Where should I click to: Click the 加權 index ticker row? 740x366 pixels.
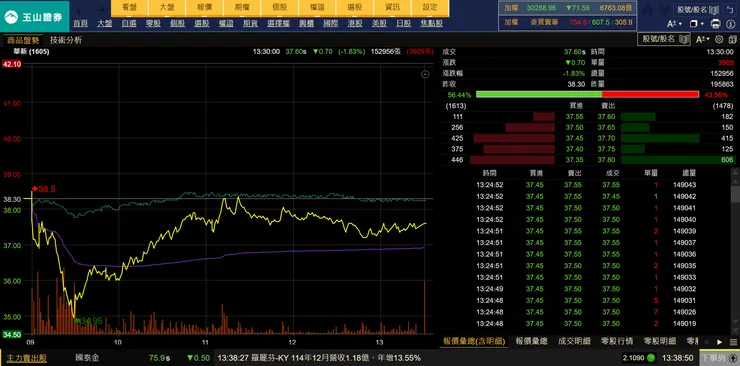(567, 8)
